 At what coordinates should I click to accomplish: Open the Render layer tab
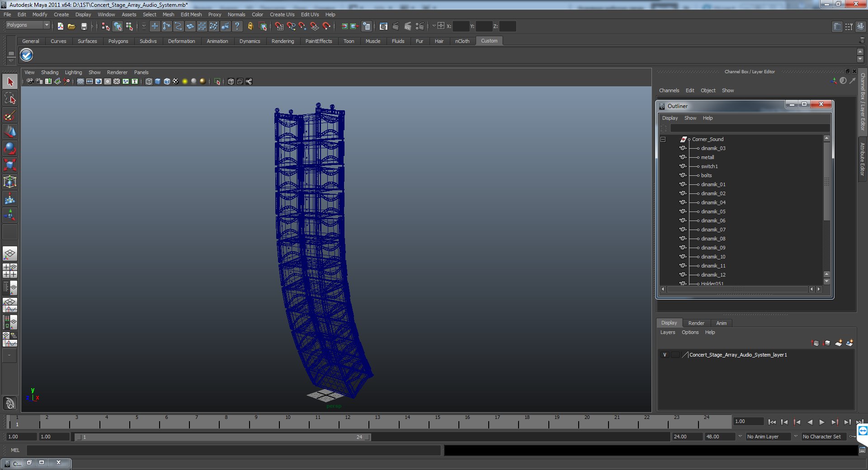(696, 323)
